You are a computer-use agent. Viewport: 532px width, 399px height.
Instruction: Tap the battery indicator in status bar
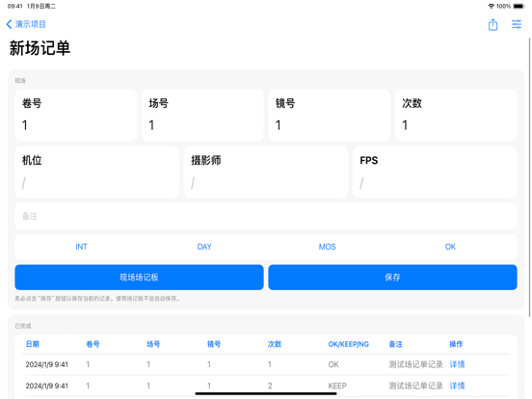click(519, 6)
